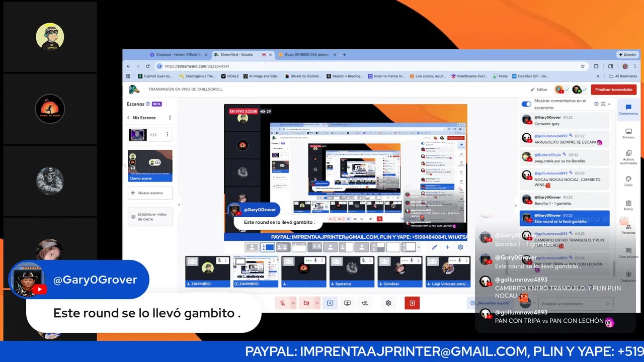
Task: Toggle Mostrar comentarios en el escenario switch
Action: point(526,104)
